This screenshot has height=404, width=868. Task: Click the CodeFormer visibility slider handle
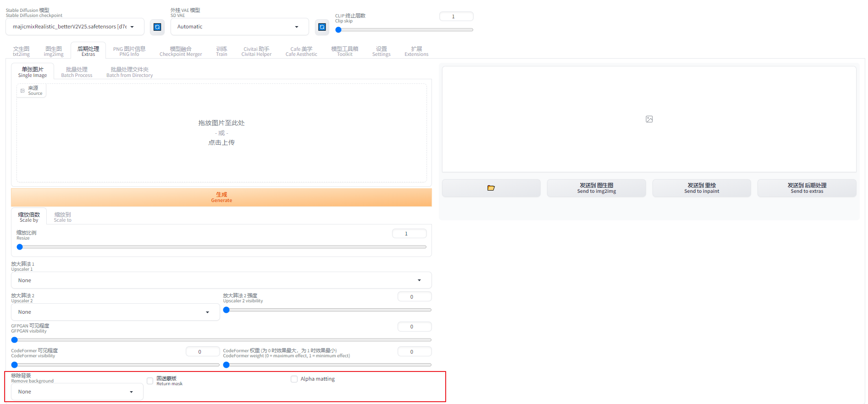pos(14,365)
